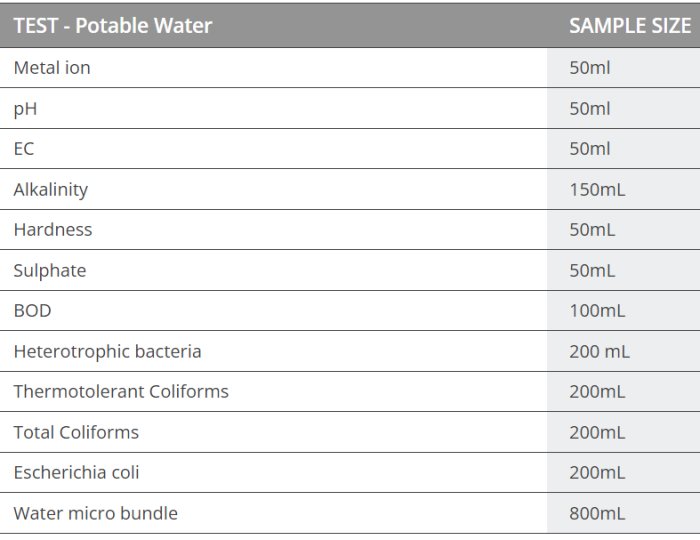The image size is (700, 540).
Task: Select the "Metal ion" test row
Action: point(52,68)
